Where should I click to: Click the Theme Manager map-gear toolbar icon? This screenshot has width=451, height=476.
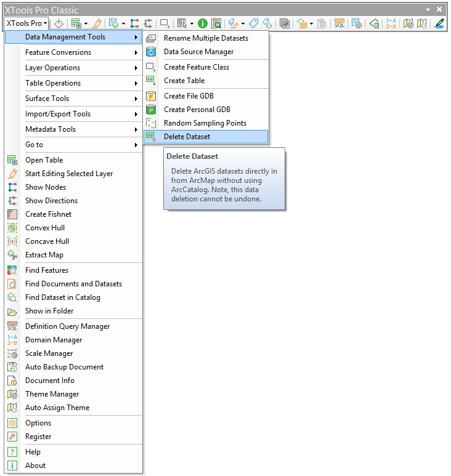408,23
